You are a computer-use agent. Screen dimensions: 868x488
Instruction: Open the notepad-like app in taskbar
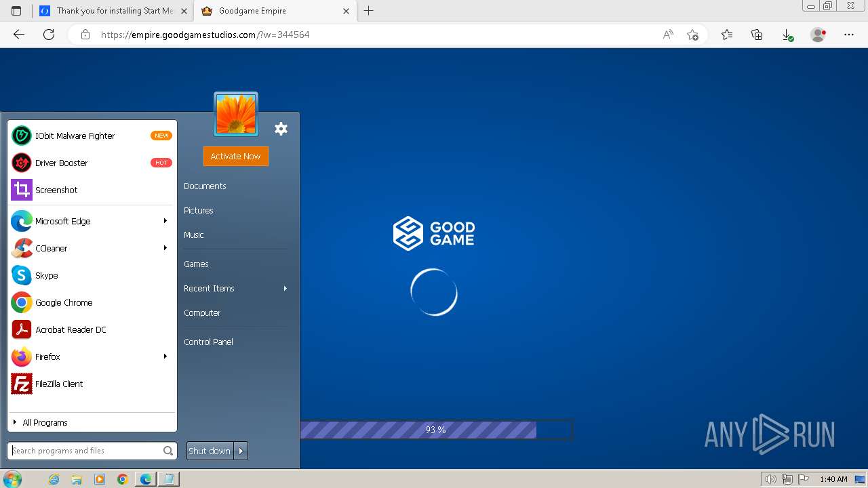pos(169,479)
